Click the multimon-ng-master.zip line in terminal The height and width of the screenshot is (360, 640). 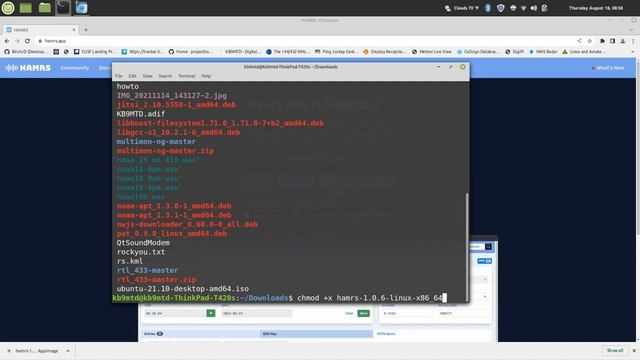tap(165, 151)
